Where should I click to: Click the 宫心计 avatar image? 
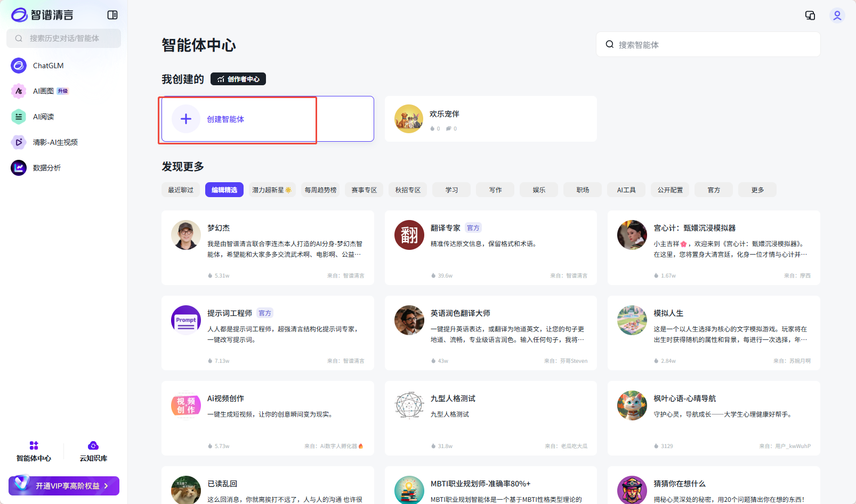(632, 235)
